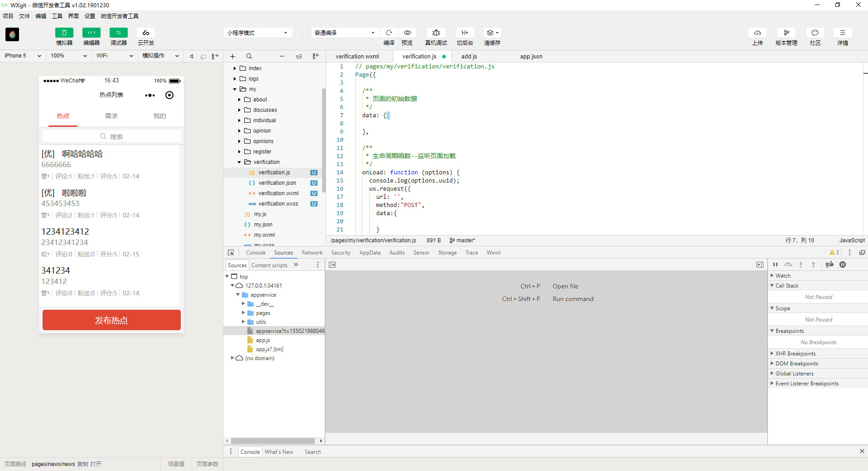This screenshot has width=868, height=471.
Task: Click the switch to background icon (切后台)
Action: point(465,33)
